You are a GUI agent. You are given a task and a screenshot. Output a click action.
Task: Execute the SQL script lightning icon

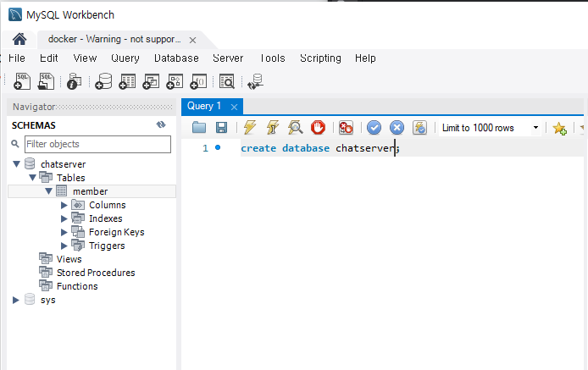pos(250,128)
